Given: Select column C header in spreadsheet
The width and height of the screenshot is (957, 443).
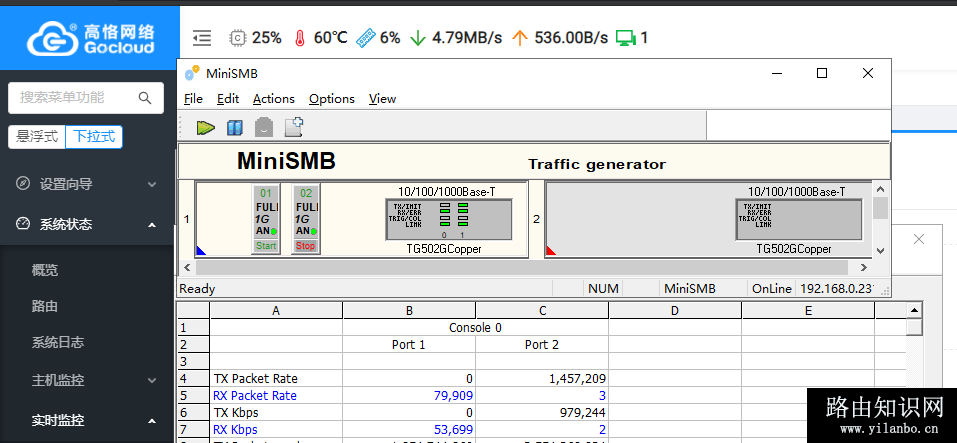Looking at the screenshot, I should [542, 311].
